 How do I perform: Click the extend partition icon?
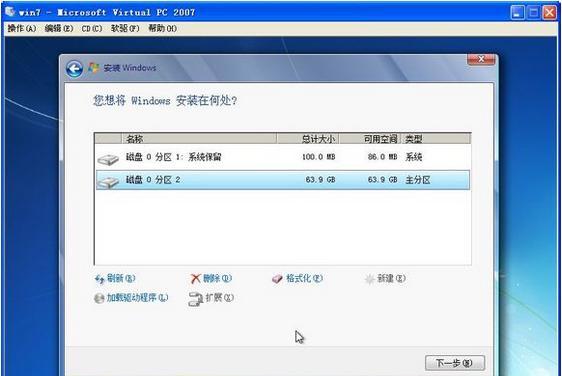(196, 299)
